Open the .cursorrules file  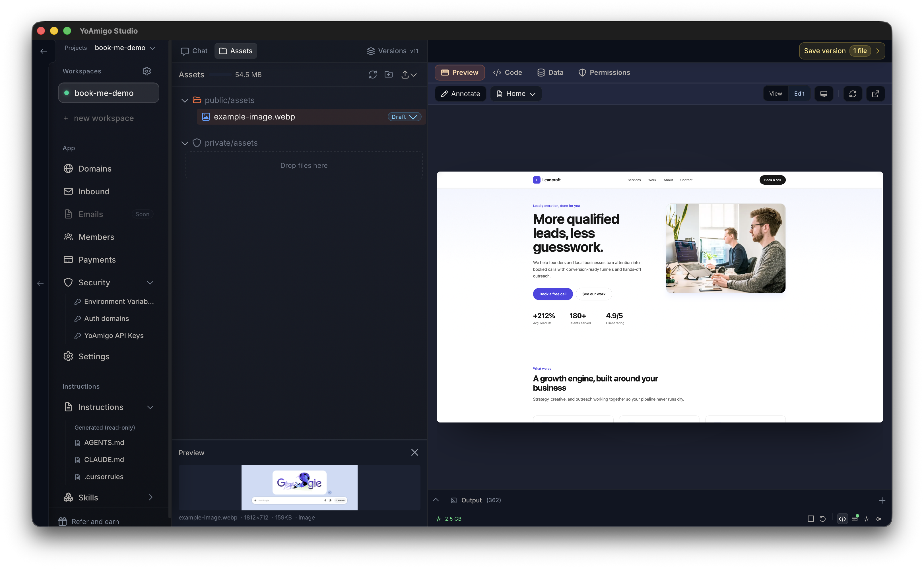99,477
